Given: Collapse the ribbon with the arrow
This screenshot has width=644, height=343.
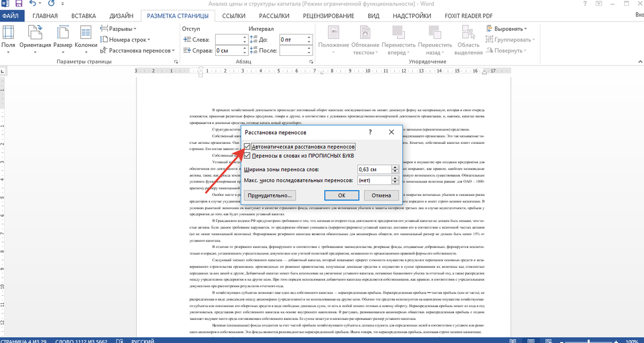Looking at the screenshot, I should [639, 62].
